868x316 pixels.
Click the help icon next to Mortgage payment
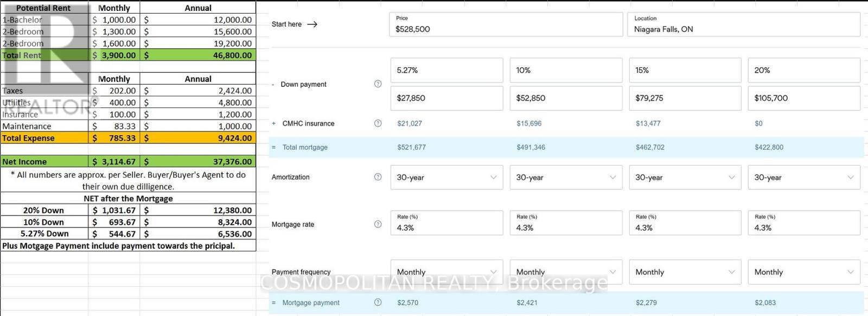point(378,302)
